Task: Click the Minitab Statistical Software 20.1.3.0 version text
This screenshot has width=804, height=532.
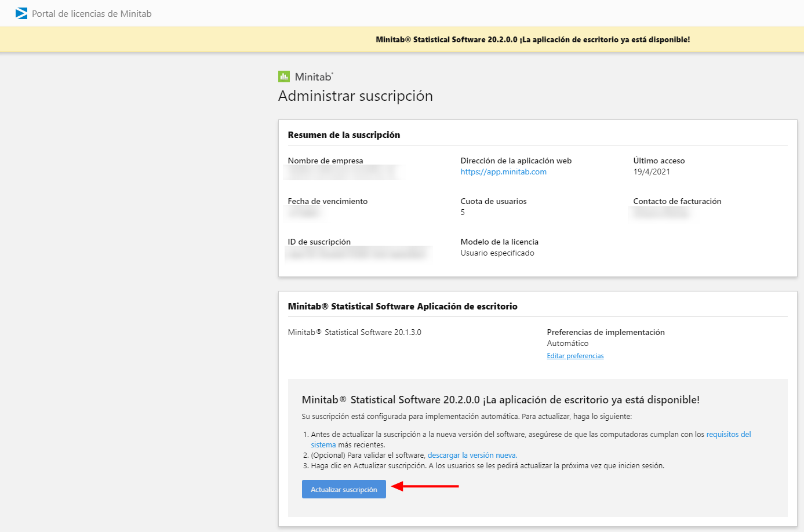Action: click(354, 333)
